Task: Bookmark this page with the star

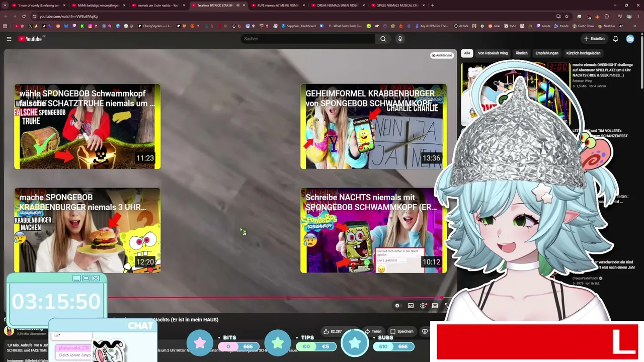Action: [x=567, y=17]
